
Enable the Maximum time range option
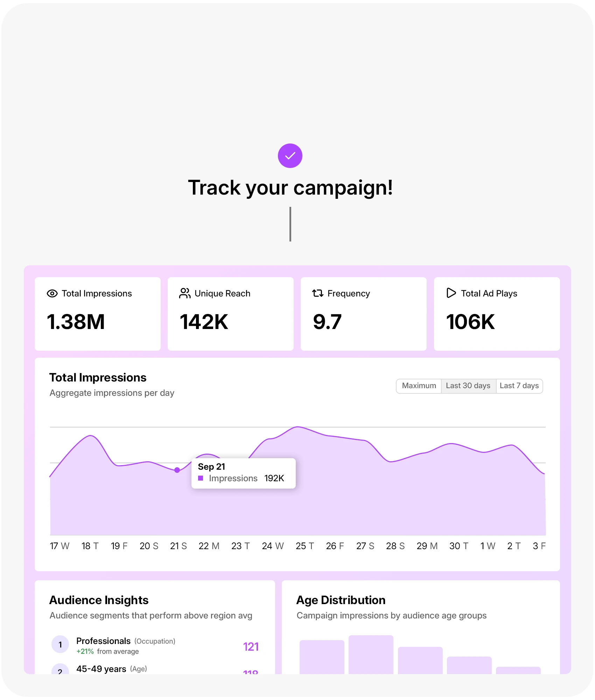click(419, 386)
